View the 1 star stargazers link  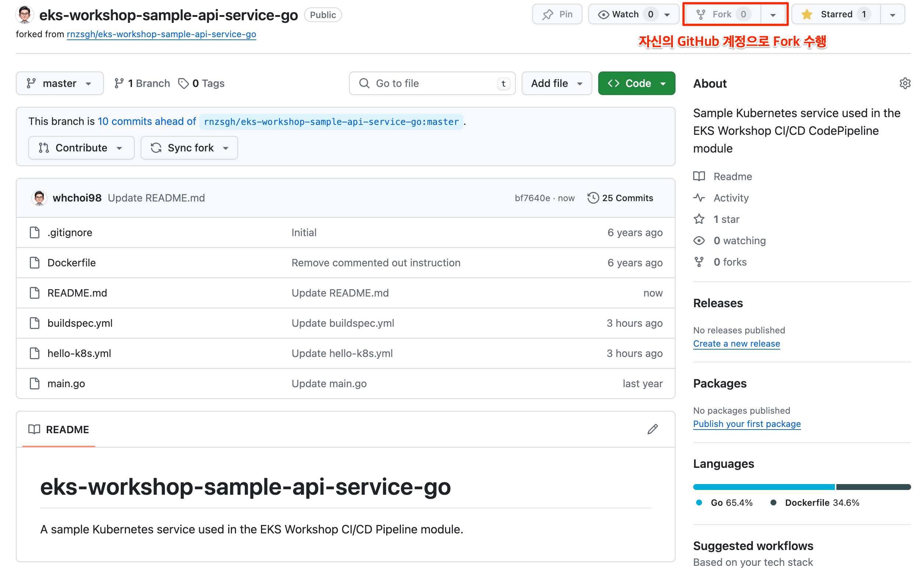coord(716,220)
